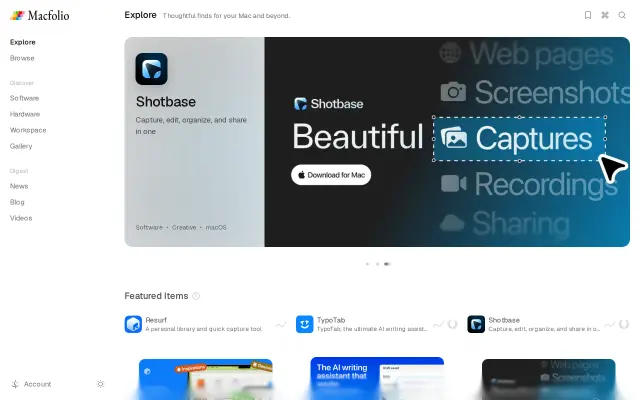Click the command shortcut icon in the header
This screenshot has width=640, height=400.
(605, 15)
